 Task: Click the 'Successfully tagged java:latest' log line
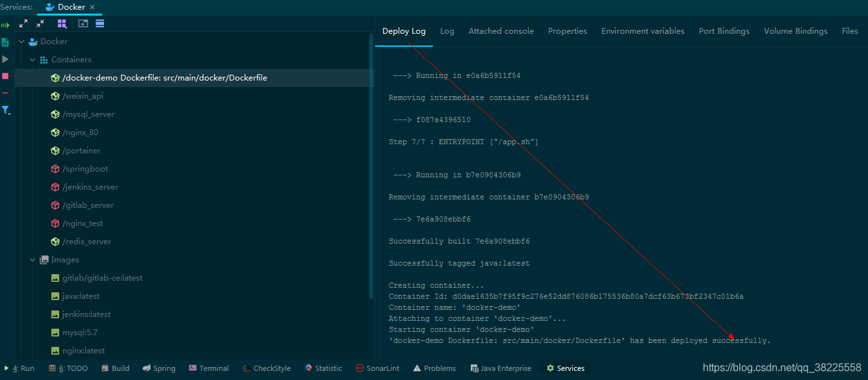point(459,264)
